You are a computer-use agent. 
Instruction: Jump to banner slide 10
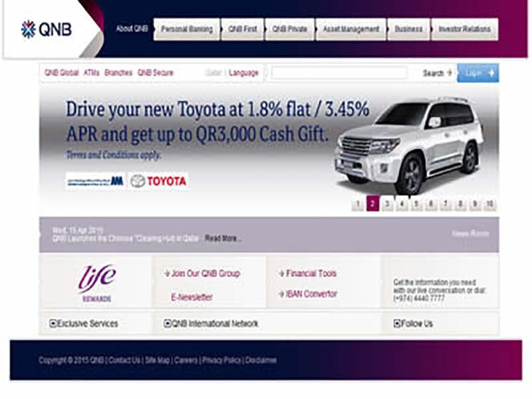[x=489, y=204]
